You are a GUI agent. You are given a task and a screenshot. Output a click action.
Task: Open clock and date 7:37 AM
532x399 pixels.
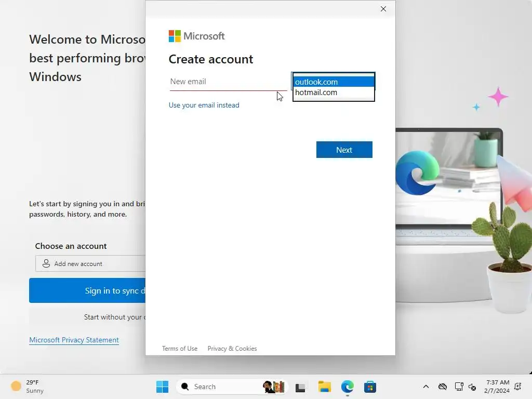coord(497,387)
